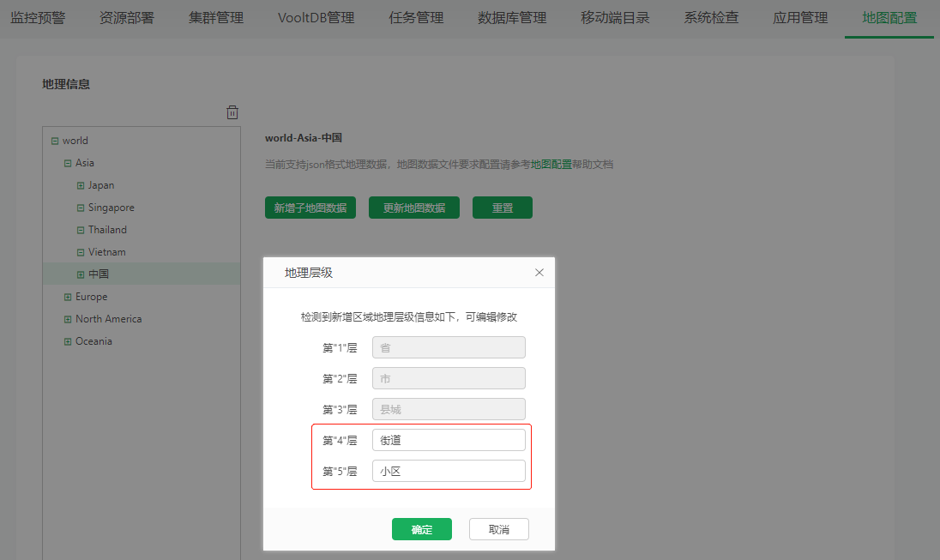This screenshot has width=940, height=560.
Task: Open the 应用管理 tab
Action: (800, 18)
